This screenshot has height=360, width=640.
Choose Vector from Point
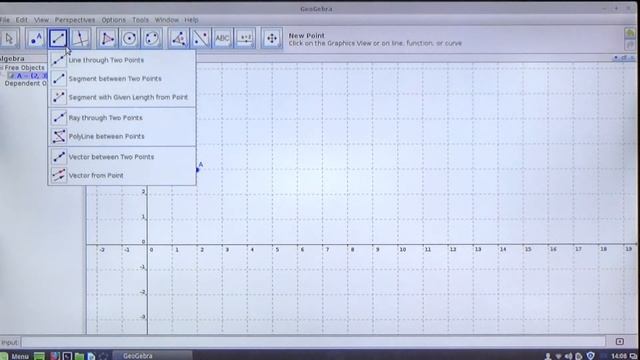(122, 176)
